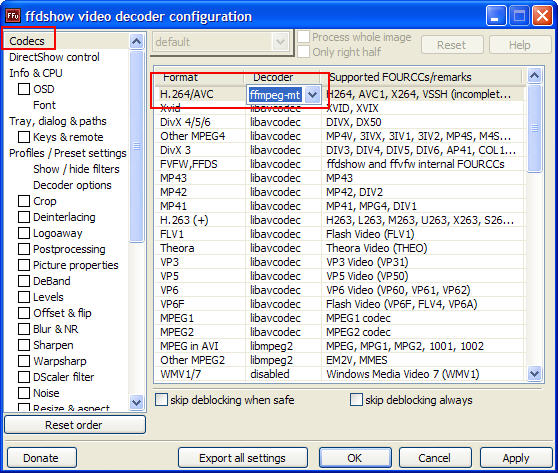Click the ffdshow icon in the title bar
558x473 pixels.
coord(13,16)
